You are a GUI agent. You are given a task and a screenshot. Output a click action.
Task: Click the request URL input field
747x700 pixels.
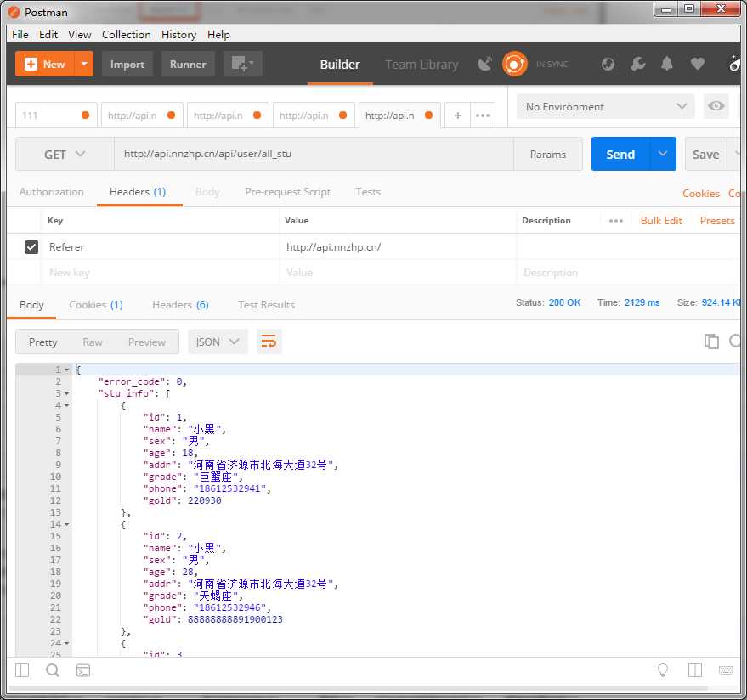314,154
